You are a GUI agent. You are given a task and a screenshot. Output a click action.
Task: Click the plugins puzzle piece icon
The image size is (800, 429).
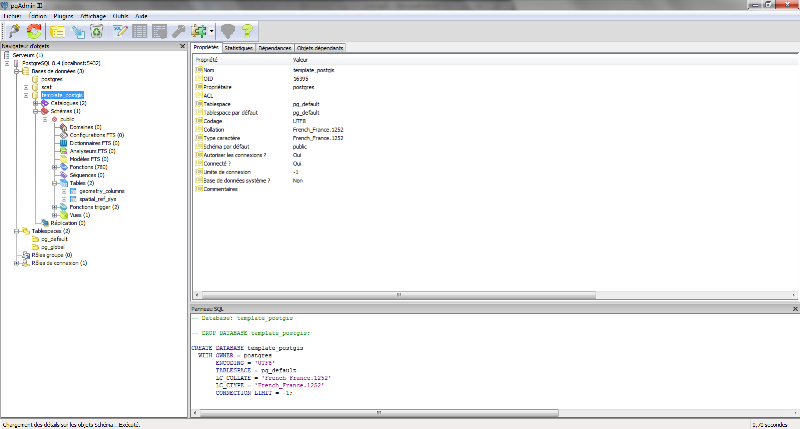198,32
